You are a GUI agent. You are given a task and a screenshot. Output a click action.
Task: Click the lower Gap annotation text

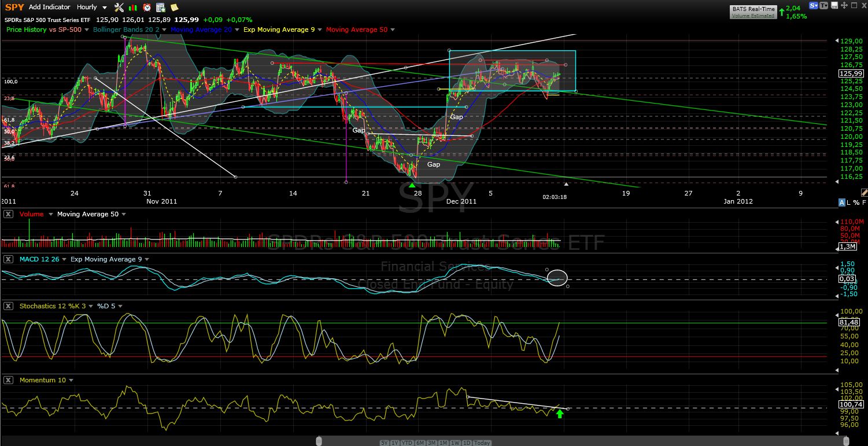(434, 164)
